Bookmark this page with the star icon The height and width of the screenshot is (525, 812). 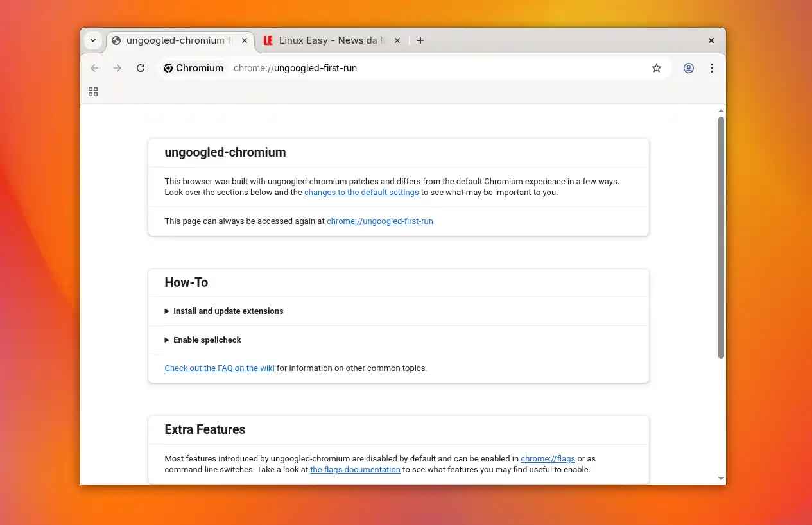click(x=657, y=68)
